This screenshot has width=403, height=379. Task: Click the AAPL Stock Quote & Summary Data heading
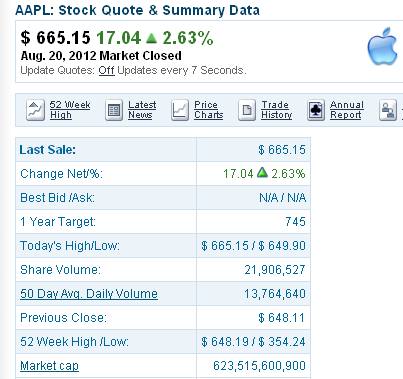137,10
